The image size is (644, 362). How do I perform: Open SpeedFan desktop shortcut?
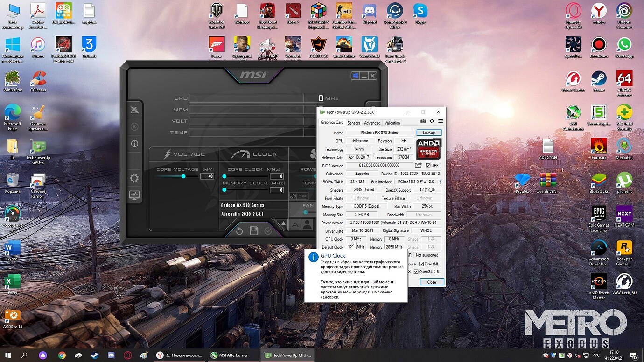(573, 47)
